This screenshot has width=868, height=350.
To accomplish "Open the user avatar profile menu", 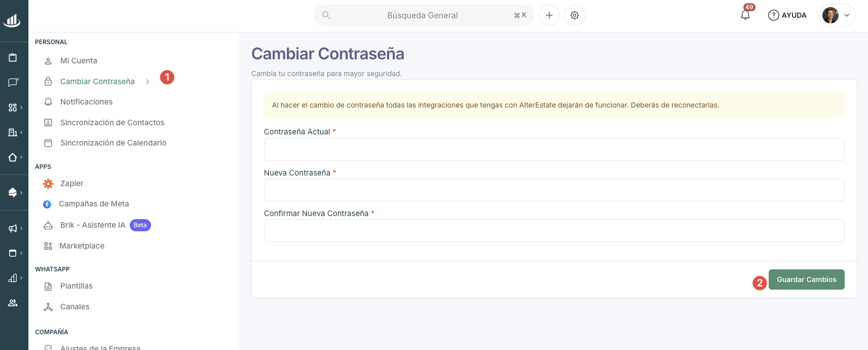I will point(837,15).
